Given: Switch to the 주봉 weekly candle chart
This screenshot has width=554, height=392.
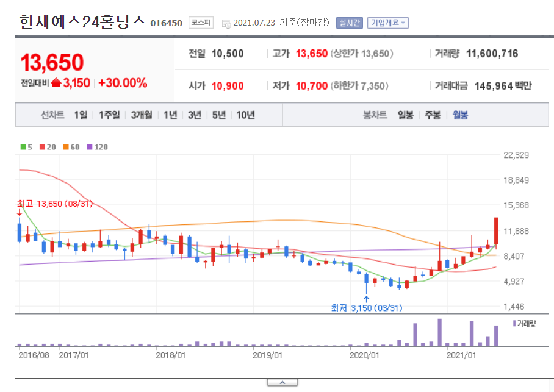Looking at the screenshot, I should (x=433, y=115).
